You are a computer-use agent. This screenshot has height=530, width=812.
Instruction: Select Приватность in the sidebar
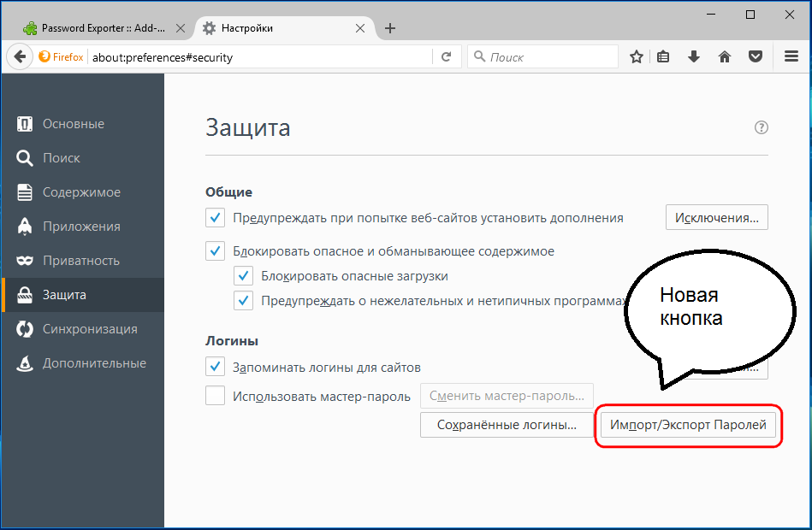(81, 261)
